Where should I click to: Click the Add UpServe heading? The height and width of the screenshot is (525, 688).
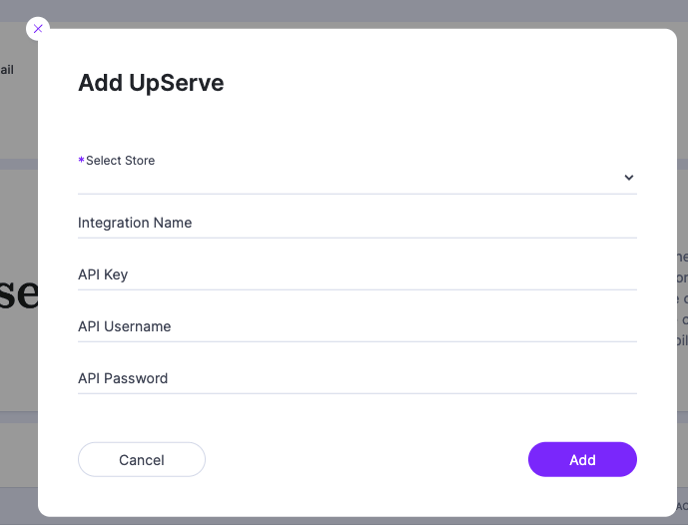click(151, 83)
